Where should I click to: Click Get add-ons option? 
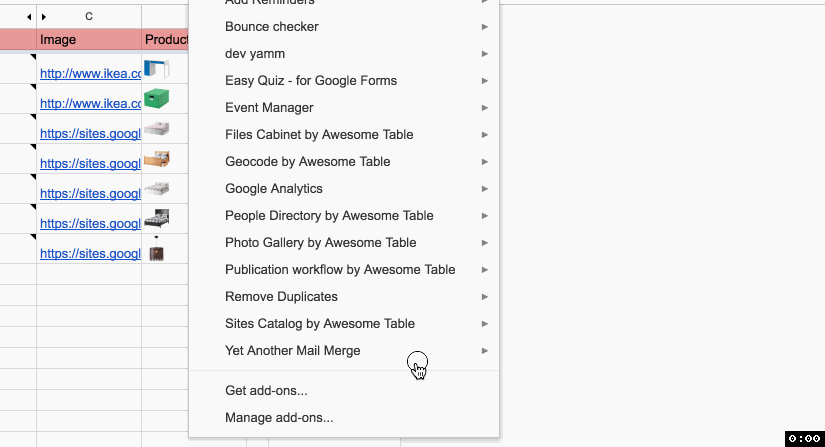[x=266, y=391]
